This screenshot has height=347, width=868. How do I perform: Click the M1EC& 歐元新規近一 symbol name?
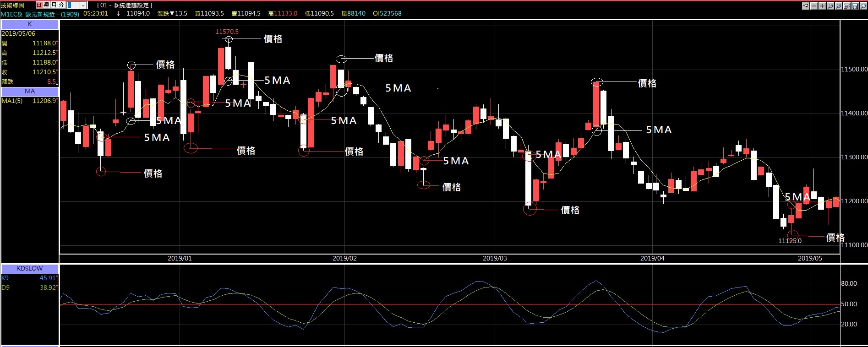click(40, 14)
